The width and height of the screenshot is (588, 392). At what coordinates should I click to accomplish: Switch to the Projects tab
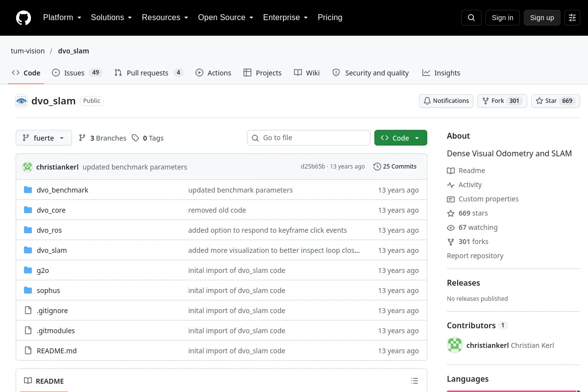click(x=263, y=73)
